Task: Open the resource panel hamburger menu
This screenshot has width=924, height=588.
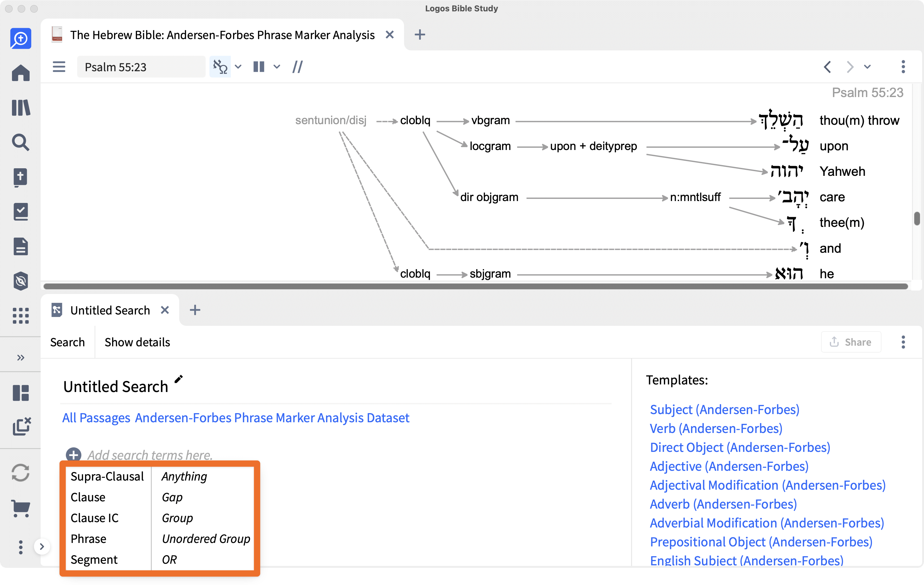Action: coord(59,66)
